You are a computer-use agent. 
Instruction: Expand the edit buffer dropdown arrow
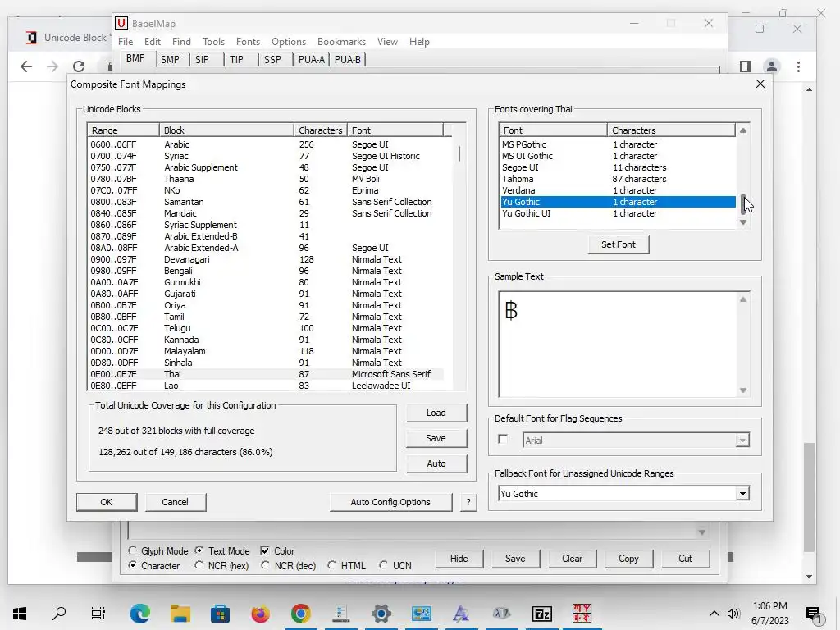[x=702, y=532]
